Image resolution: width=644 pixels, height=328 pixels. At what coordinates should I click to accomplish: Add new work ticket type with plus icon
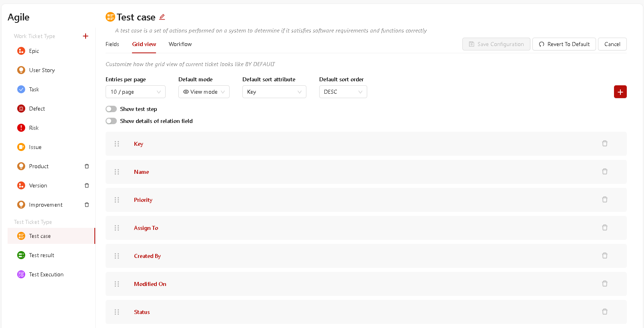pos(86,36)
